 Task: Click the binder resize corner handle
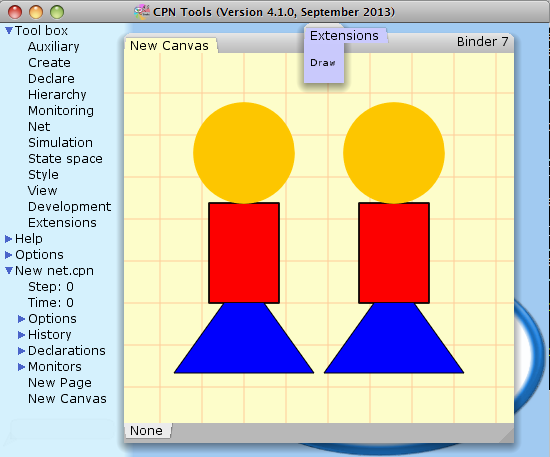(507, 435)
